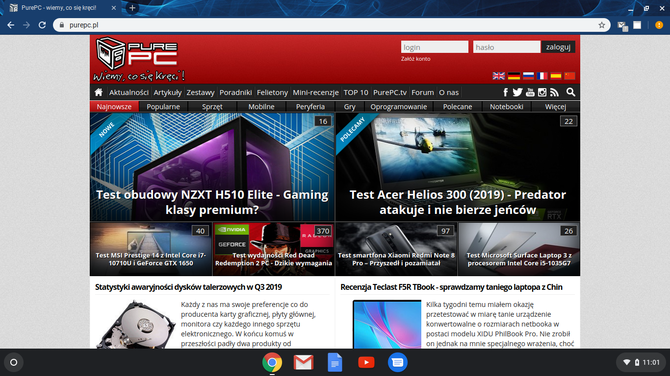The width and height of the screenshot is (670, 376).
Task: Open Google Docs from the shelf
Action: pos(335,362)
